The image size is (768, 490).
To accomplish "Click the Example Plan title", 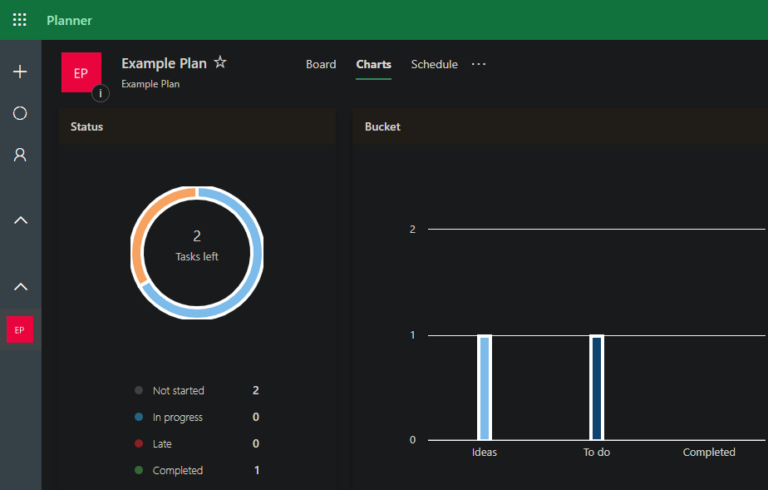I will pos(164,63).
